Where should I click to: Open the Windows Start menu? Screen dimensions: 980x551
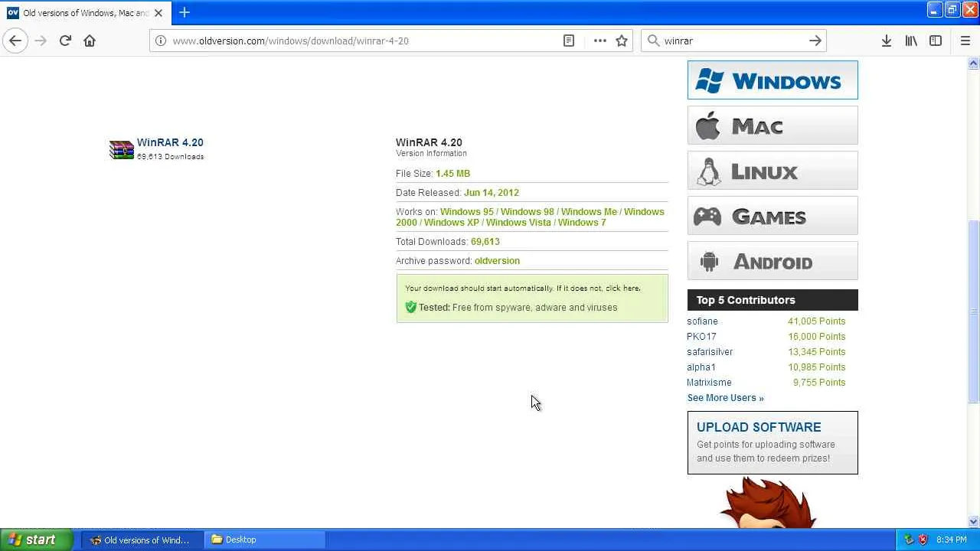click(x=36, y=540)
